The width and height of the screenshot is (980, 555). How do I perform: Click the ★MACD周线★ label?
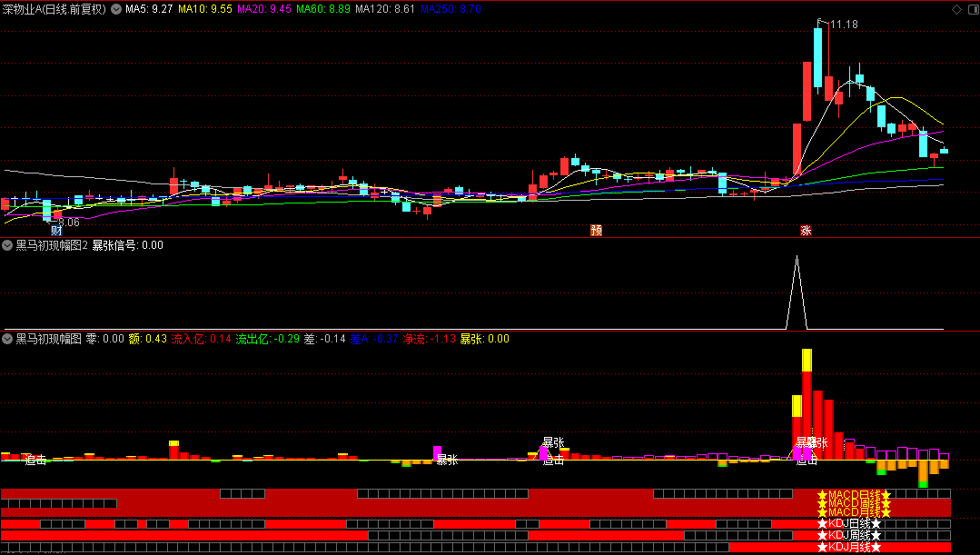(x=854, y=504)
